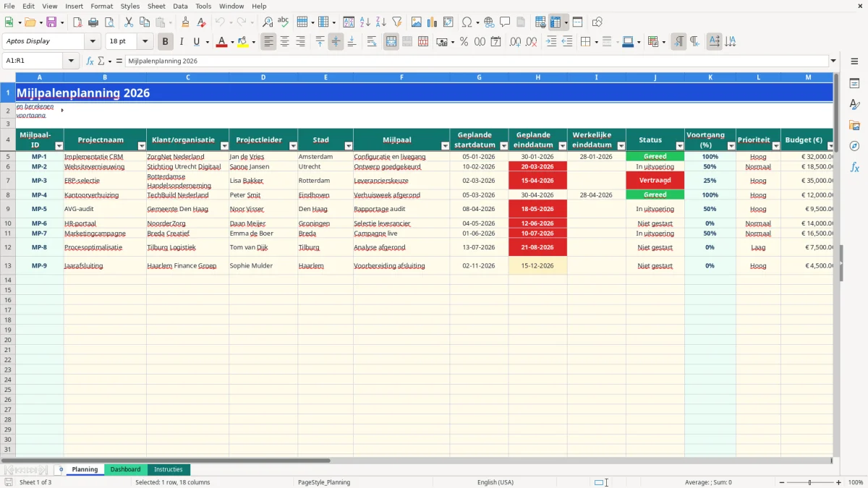Image resolution: width=868 pixels, height=488 pixels.
Task: Open the Stad column filter dropdown
Action: [x=348, y=146]
